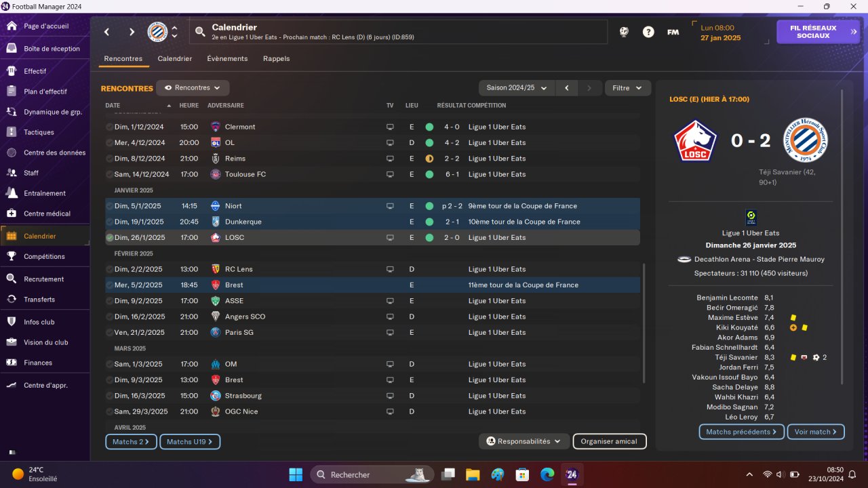Screen dimensions: 868x488
Task: Click the ADVERSAIRE column header
Action: pos(226,106)
